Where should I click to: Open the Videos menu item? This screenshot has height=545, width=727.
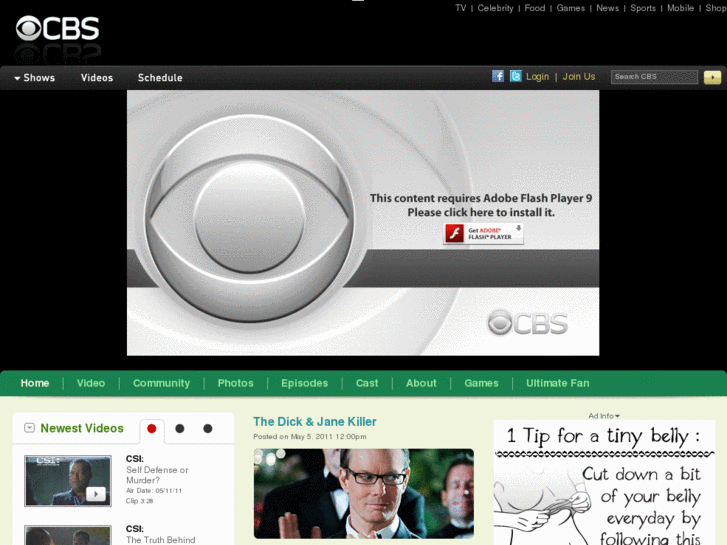coord(97,78)
